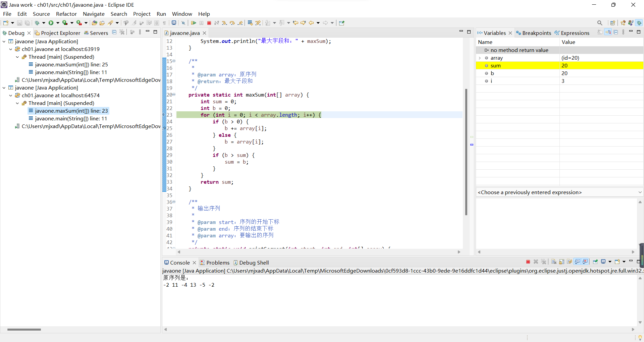
Task: Open the Navigate menu
Action: click(x=94, y=14)
